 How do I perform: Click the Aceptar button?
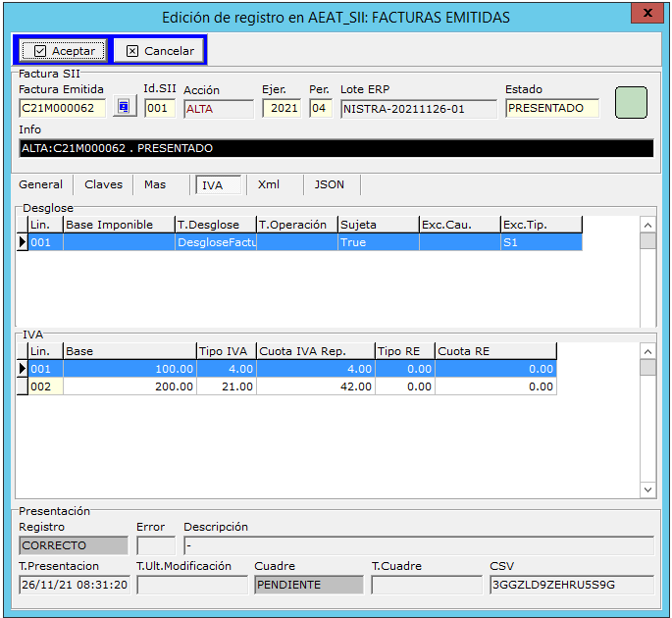coord(64,50)
